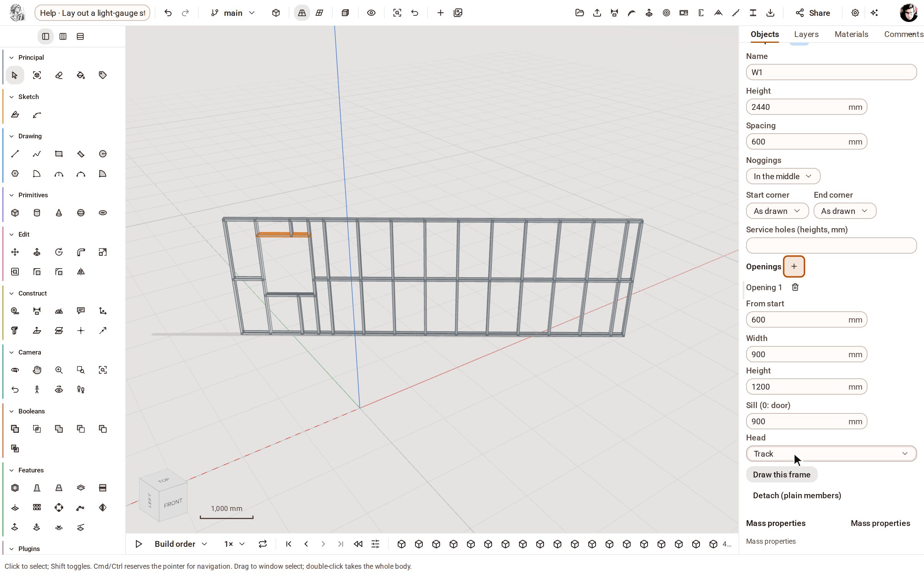
Task: Select the arrow Select tool
Action: pos(15,75)
